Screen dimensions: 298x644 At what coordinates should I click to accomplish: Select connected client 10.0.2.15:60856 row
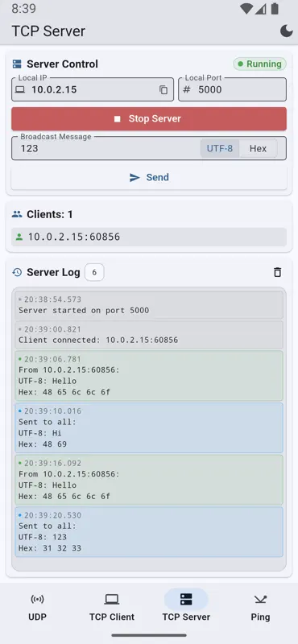tap(149, 237)
